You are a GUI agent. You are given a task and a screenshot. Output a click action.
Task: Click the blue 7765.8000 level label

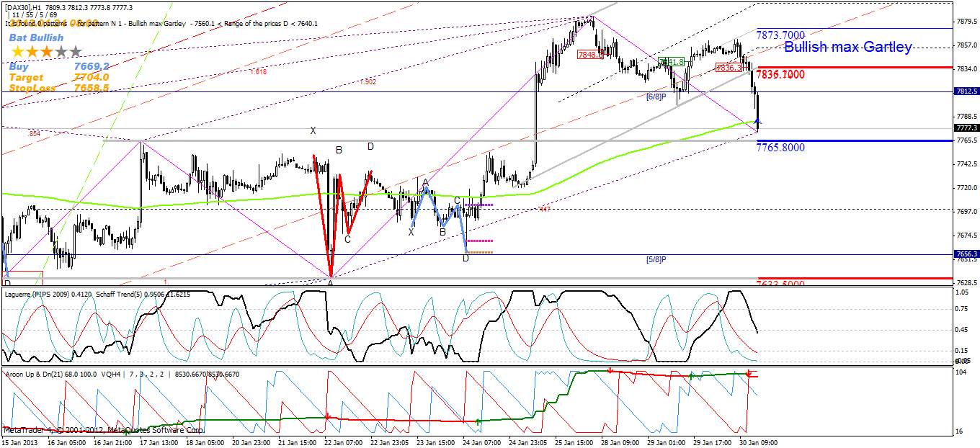(780, 148)
